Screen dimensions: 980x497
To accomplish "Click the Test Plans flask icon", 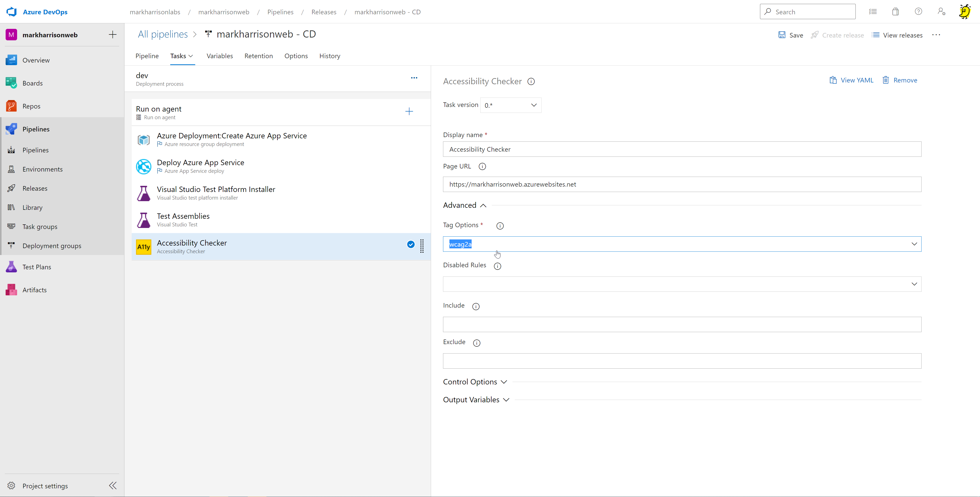I will coord(11,267).
